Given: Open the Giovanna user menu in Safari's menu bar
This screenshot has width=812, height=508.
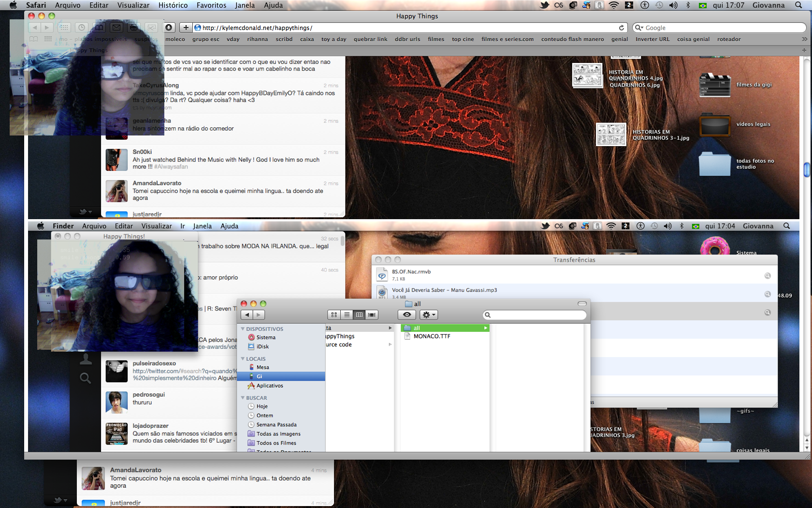Looking at the screenshot, I should pos(768,5).
